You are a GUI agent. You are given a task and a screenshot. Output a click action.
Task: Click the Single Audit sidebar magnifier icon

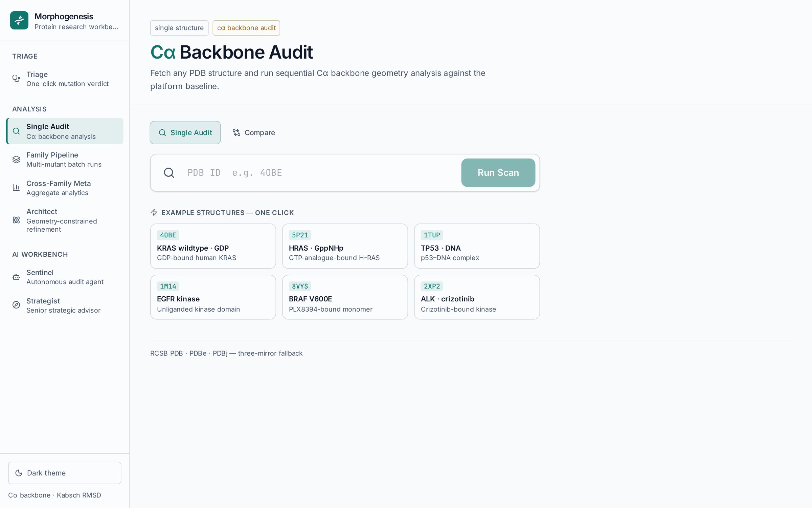point(16,131)
